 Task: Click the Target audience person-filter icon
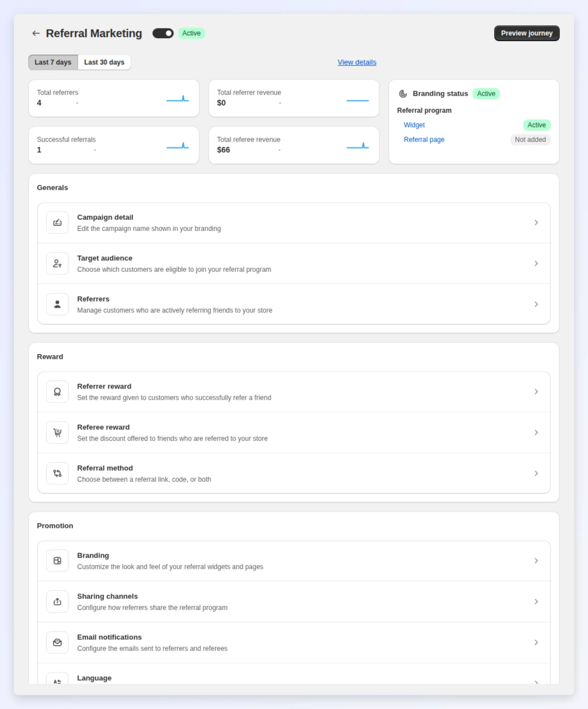[x=57, y=263]
